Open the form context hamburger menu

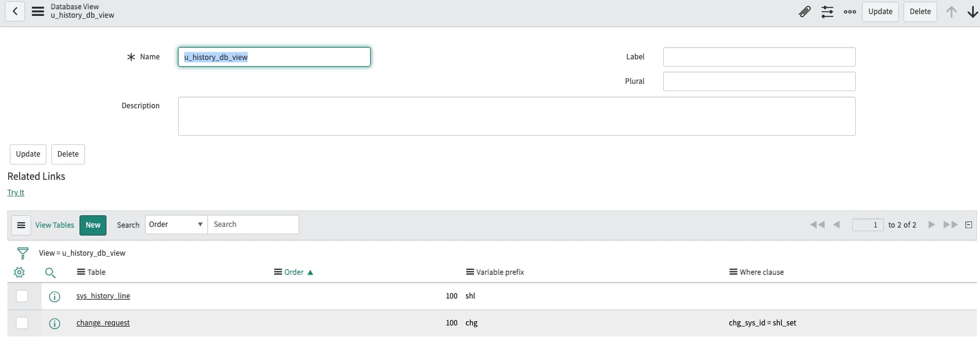point(38,11)
